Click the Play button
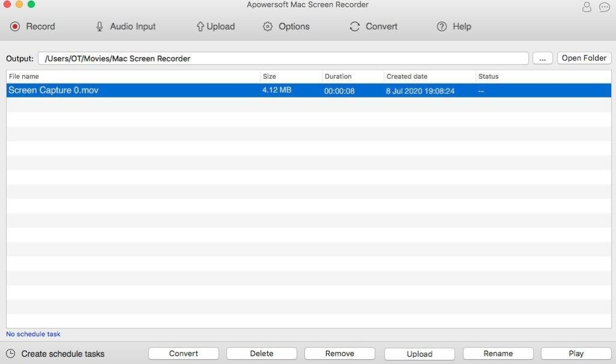Image resolution: width=616 pixels, height=364 pixels. pyautogui.click(x=576, y=353)
